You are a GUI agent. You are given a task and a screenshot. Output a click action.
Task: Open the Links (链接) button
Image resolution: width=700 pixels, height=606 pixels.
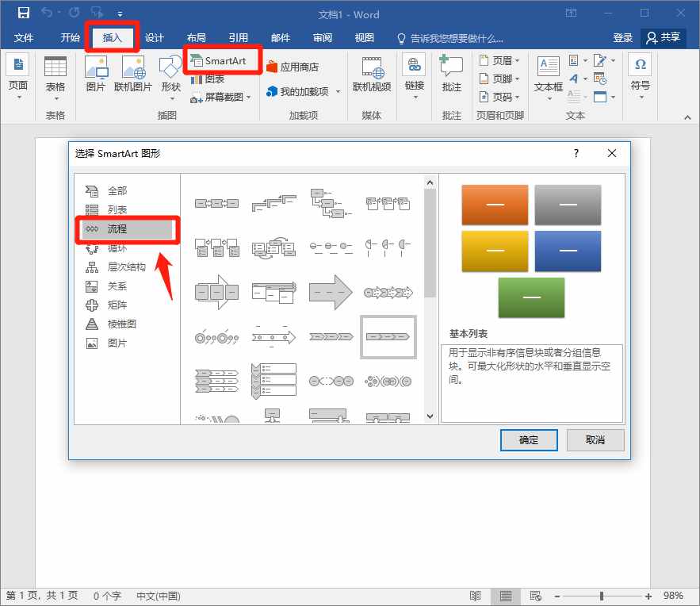(415, 77)
